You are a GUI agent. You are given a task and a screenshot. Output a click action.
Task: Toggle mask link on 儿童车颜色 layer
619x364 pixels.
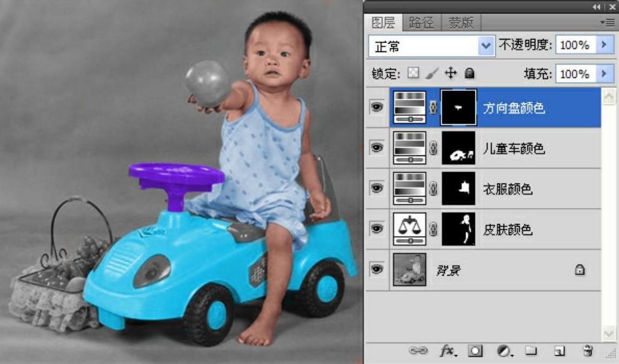coord(433,148)
